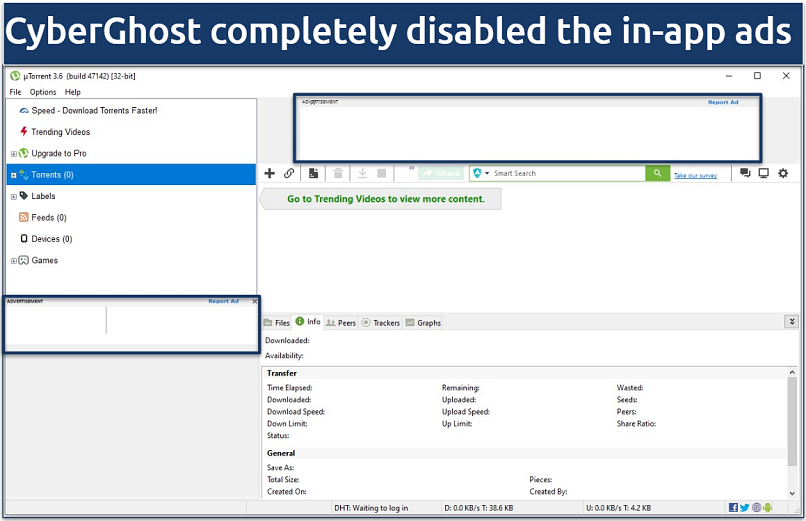The height and width of the screenshot is (521, 806).
Task: Open the Help menu
Action: (72, 92)
